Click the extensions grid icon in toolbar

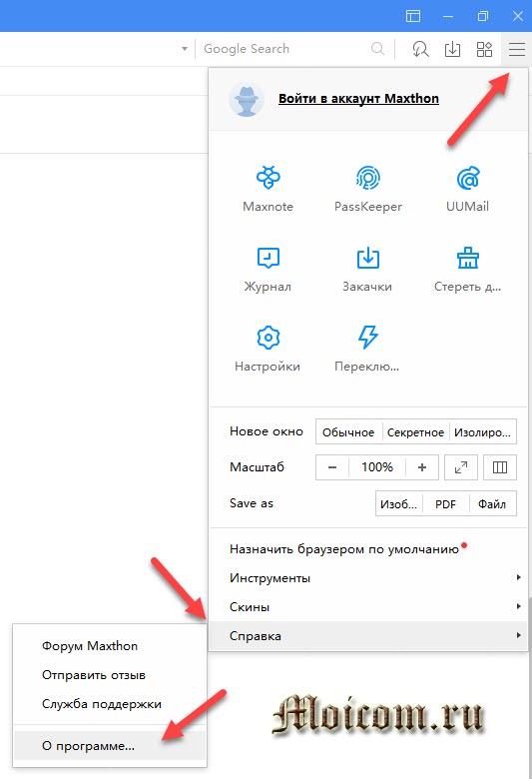(x=484, y=49)
